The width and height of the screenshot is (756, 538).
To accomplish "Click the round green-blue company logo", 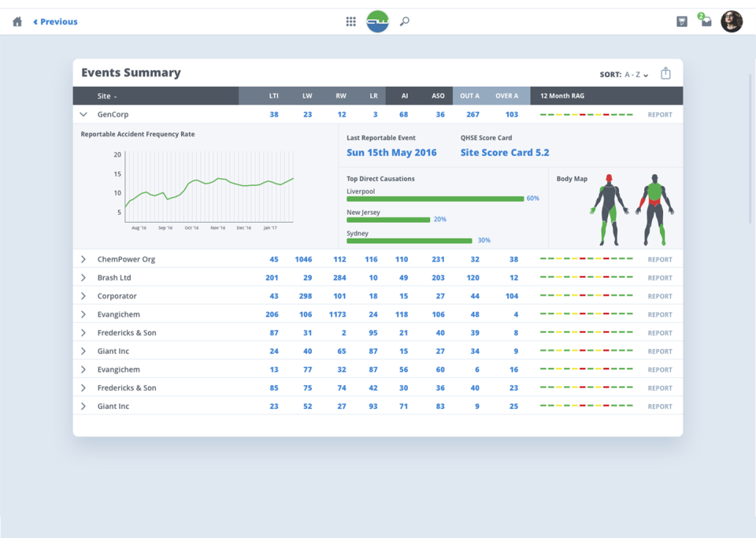I will (x=377, y=22).
